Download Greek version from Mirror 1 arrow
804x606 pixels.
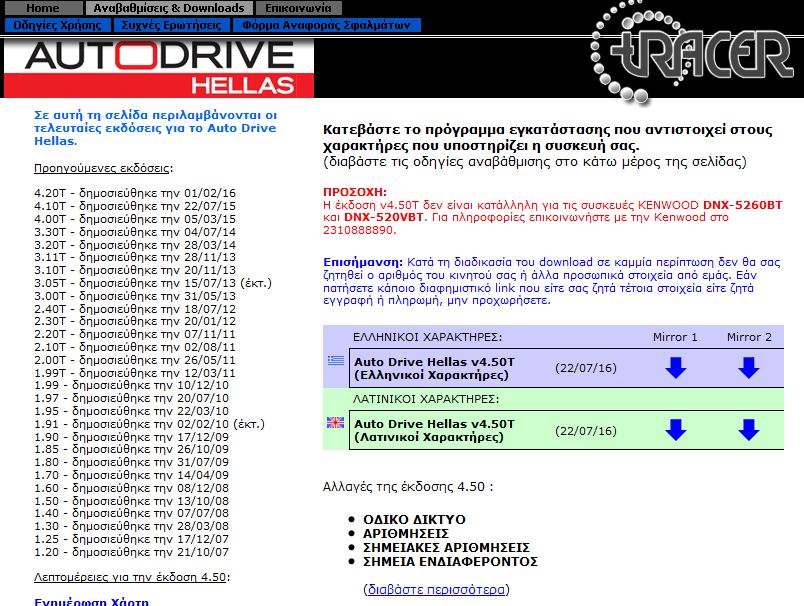[x=675, y=368]
